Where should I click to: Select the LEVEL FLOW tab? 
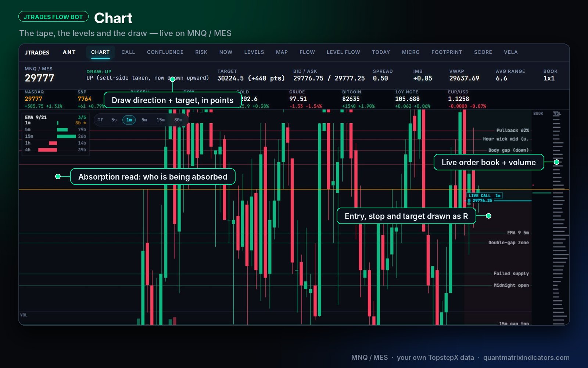[x=343, y=52]
